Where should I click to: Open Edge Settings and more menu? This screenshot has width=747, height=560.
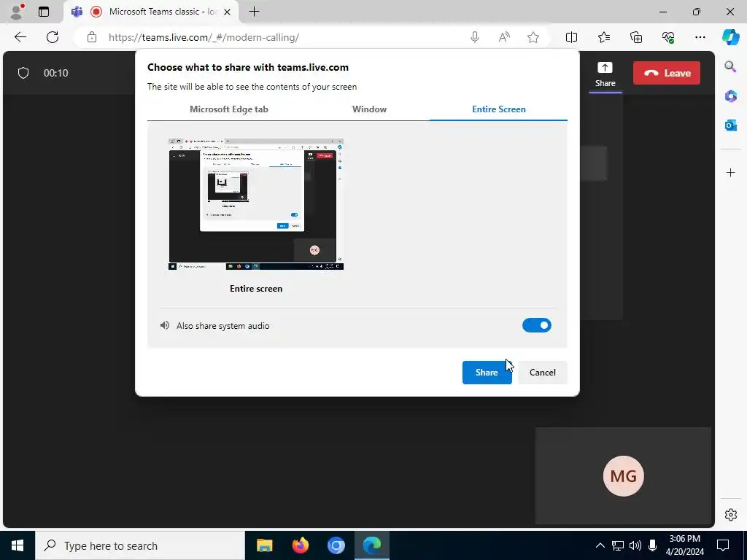tap(700, 37)
